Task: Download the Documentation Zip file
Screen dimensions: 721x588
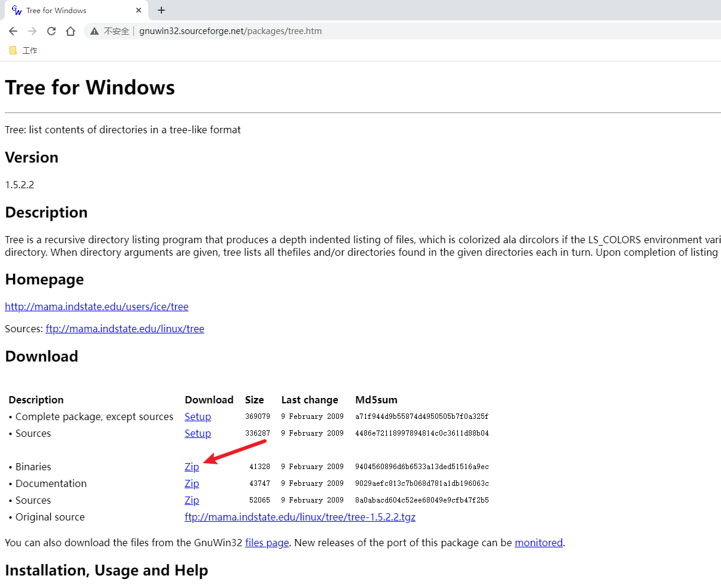Action: pos(191,483)
